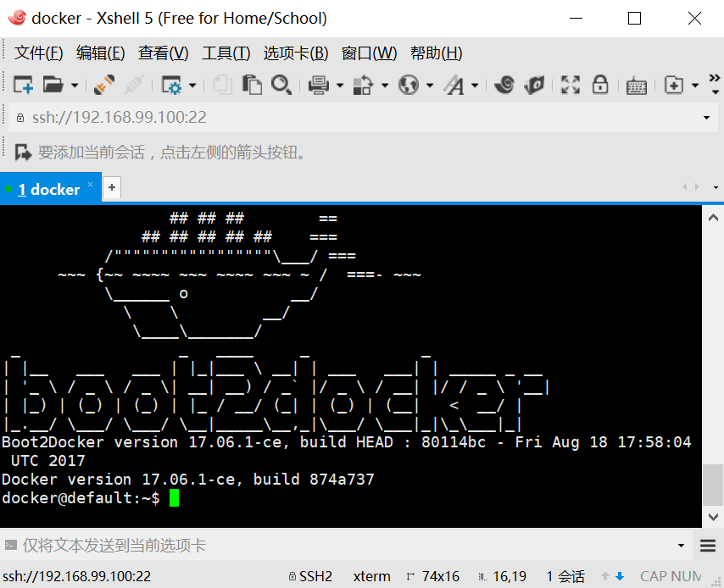The width and height of the screenshot is (724, 588).
Task: Open the 帮助(H) menu
Action: [x=437, y=53]
